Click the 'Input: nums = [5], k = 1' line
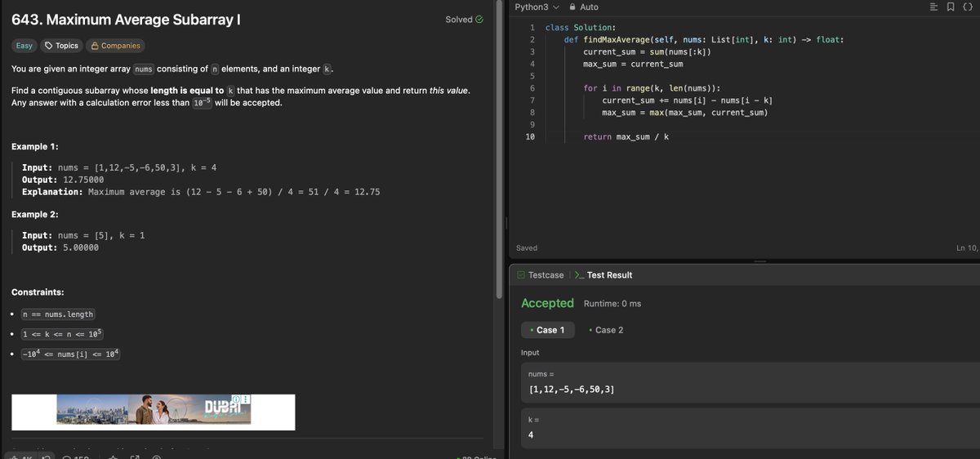This screenshot has height=459, width=980. pyautogui.click(x=83, y=235)
